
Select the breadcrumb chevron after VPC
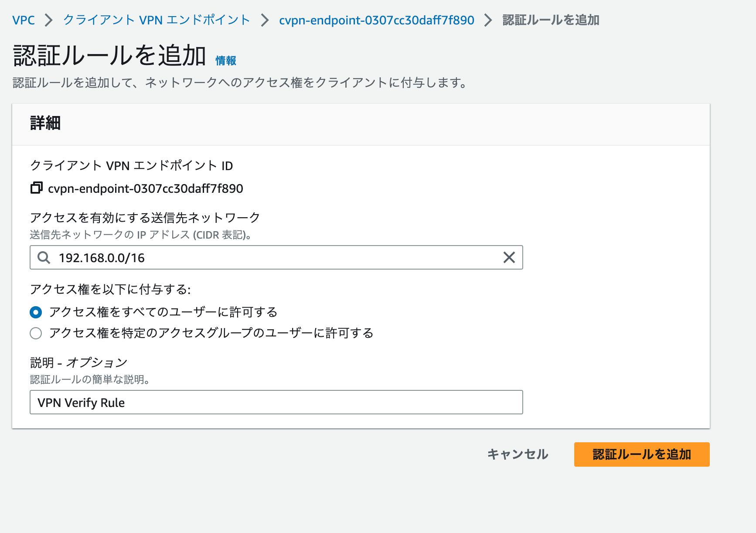(49, 20)
